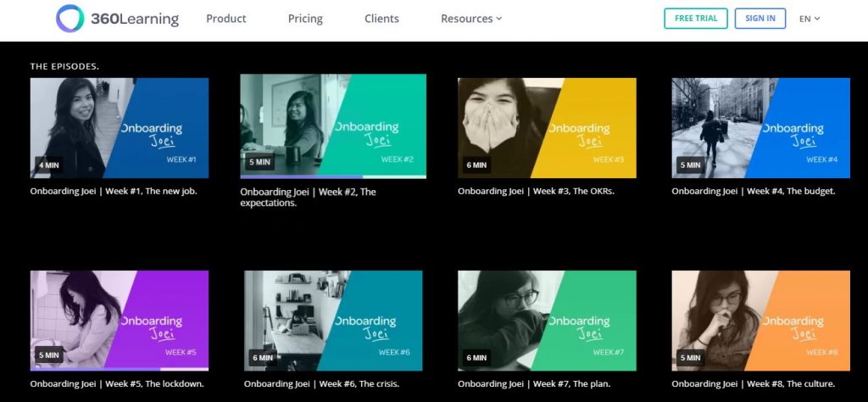
Task: Open the Week #7 plan episode thumbnail
Action: tap(547, 321)
